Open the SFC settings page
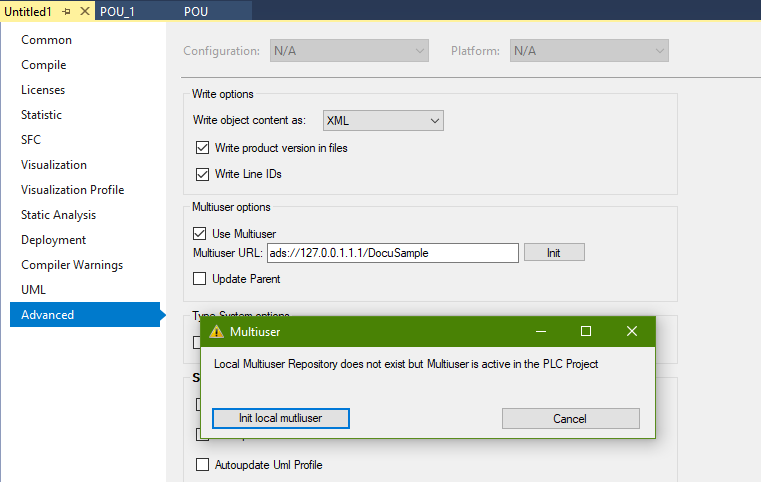The width and height of the screenshot is (761, 482). click(x=31, y=140)
